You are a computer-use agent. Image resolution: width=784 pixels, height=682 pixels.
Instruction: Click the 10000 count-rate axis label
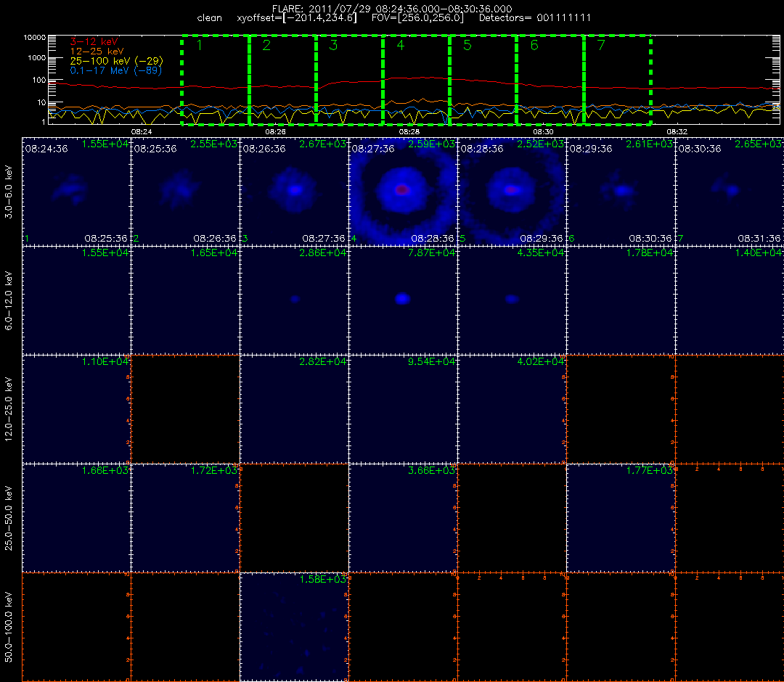point(35,38)
